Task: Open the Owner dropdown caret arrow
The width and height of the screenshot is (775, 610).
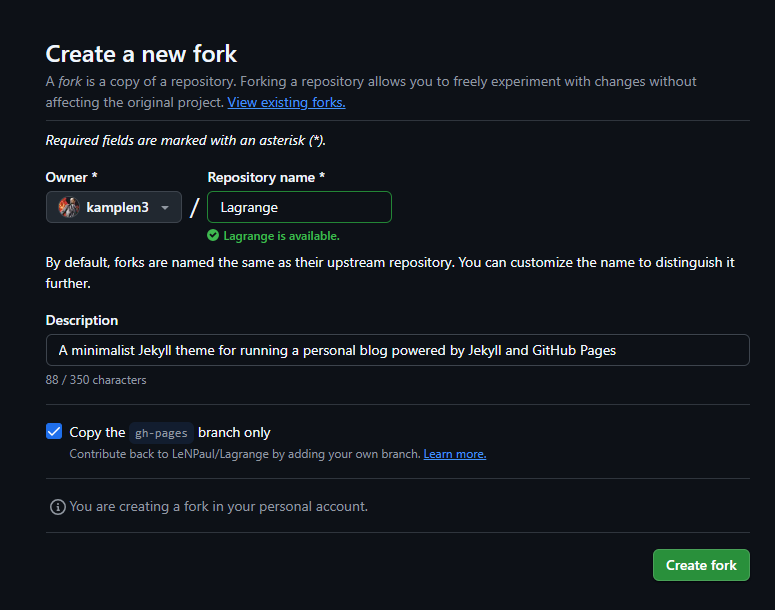Action: [x=165, y=208]
